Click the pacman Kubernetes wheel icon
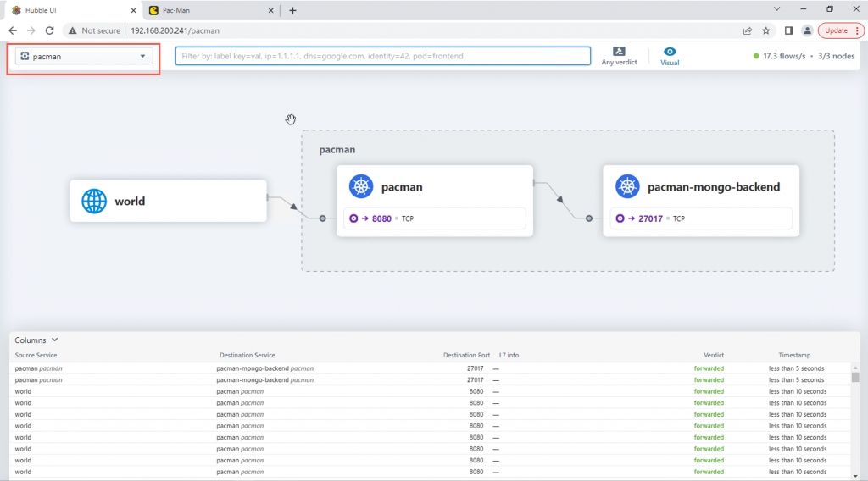 click(361, 186)
